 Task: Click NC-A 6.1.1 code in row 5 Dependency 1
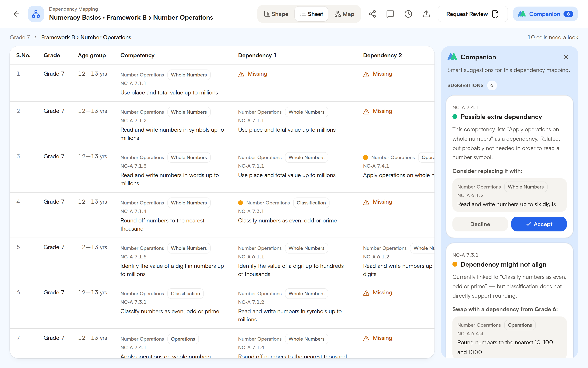pos(251,257)
